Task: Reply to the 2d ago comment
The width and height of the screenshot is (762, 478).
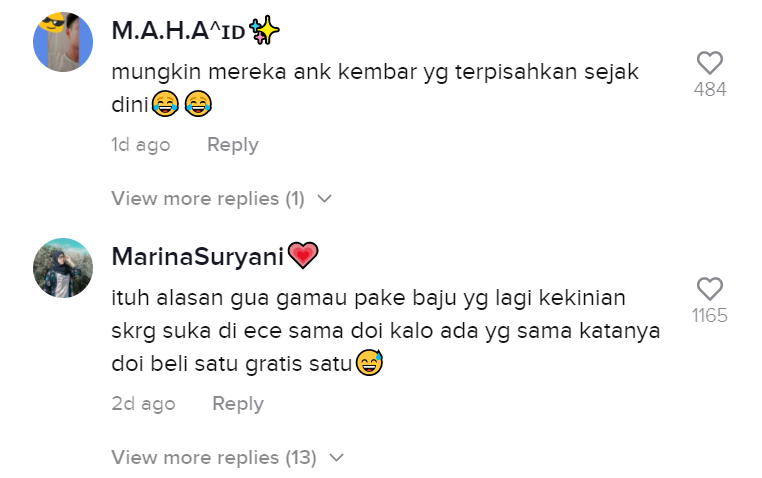Action: click(238, 404)
